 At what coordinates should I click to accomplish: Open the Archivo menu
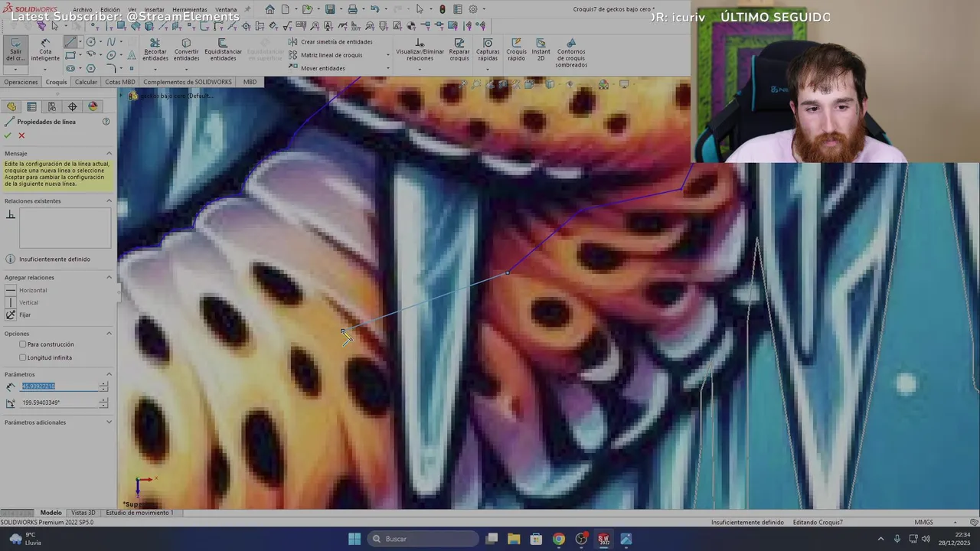click(82, 10)
